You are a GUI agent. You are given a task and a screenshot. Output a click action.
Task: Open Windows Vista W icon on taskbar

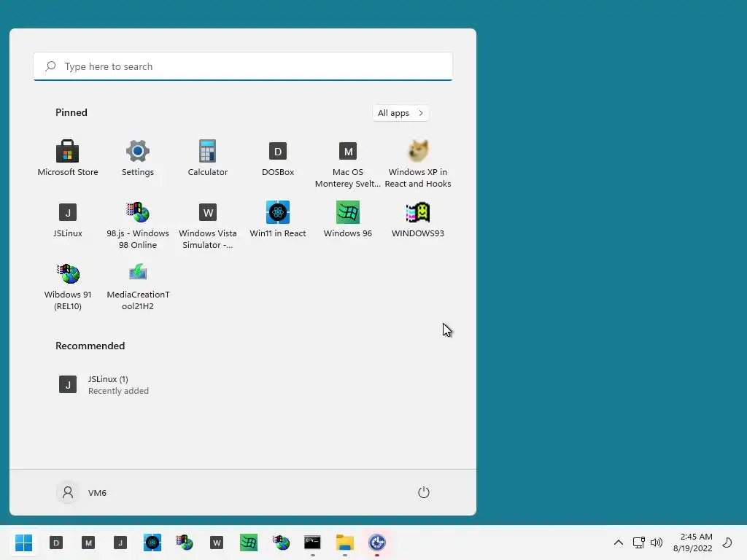point(216,542)
